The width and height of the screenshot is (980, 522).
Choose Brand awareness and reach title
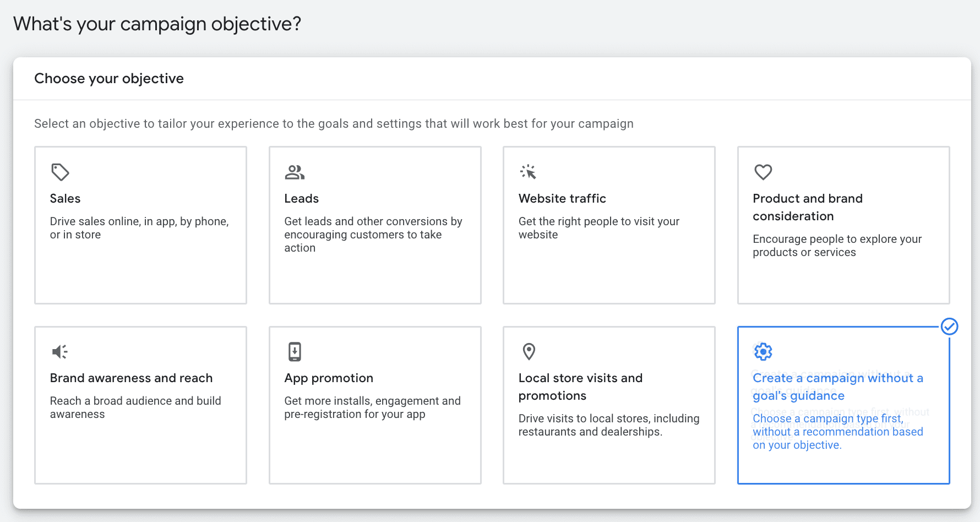coord(131,378)
